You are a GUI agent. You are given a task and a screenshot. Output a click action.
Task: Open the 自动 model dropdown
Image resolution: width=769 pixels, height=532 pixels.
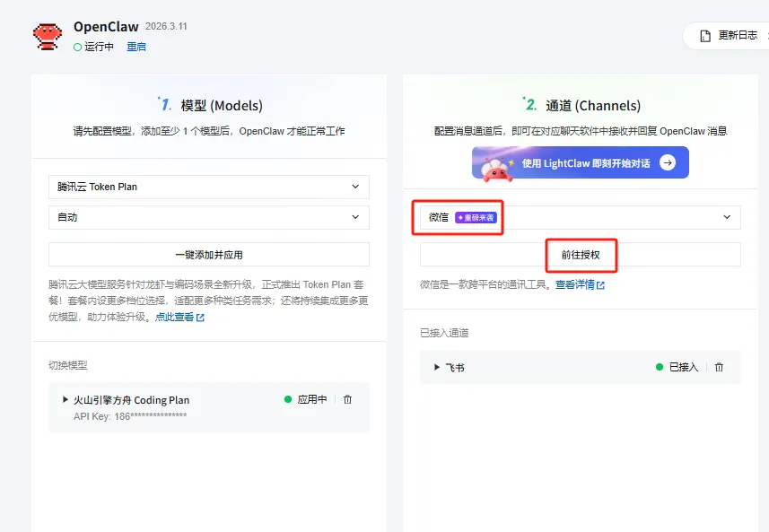[x=209, y=217]
